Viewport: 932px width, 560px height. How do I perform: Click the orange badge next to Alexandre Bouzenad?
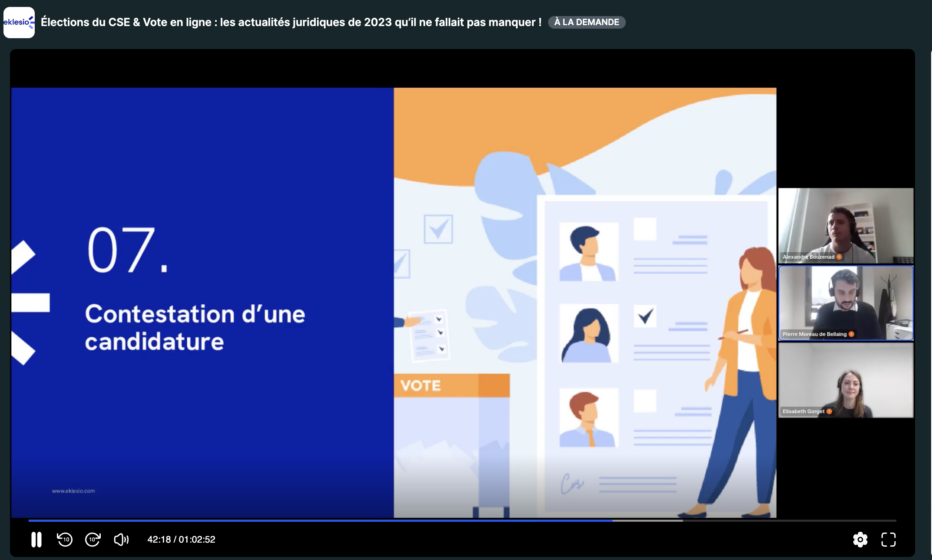pyautogui.click(x=839, y=257)
